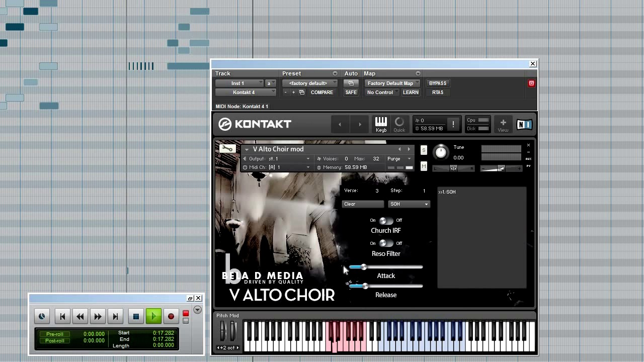Open the Output st. 1 dropdown
The image size is (644, 362).
(276, 159)
